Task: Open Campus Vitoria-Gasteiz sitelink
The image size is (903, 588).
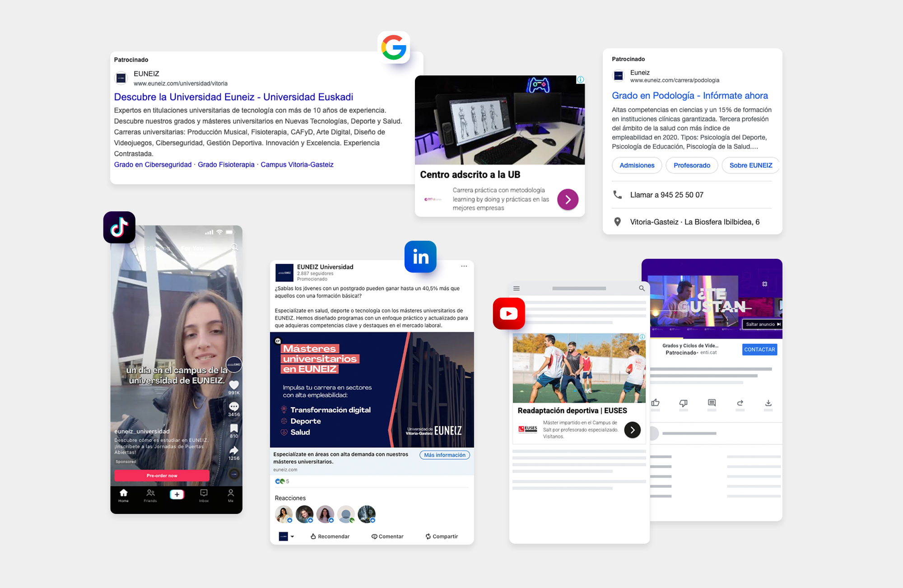Action: 297,164
